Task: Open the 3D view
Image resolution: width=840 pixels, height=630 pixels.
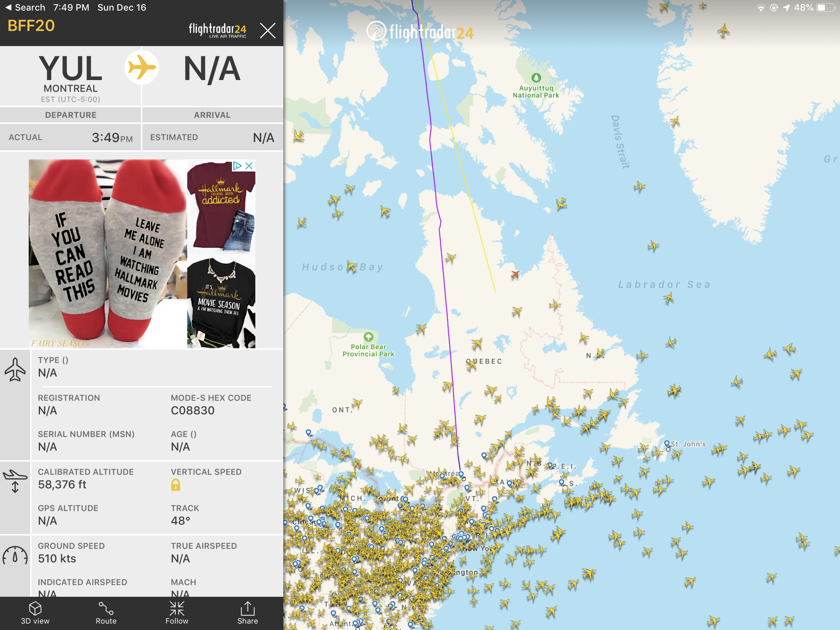Action: [35, 613]
